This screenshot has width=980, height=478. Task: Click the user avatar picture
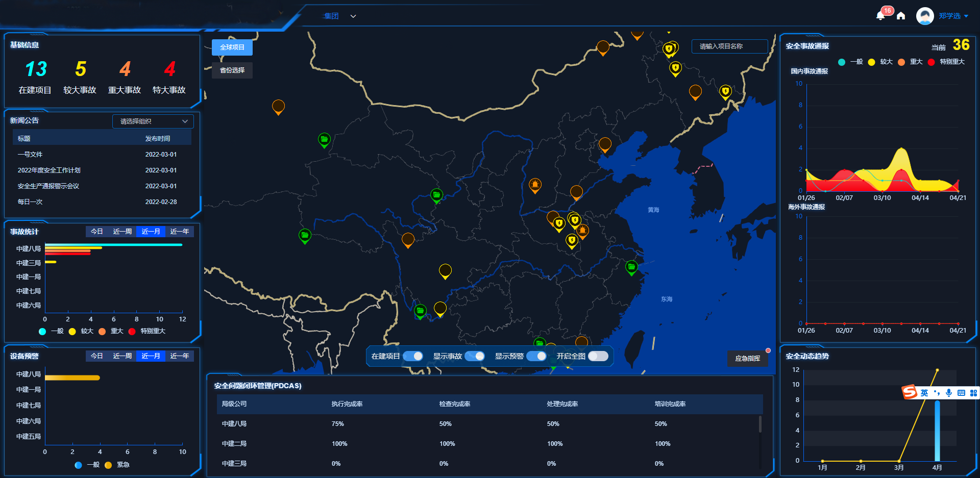pyautogui.click(x=925, y=16)
